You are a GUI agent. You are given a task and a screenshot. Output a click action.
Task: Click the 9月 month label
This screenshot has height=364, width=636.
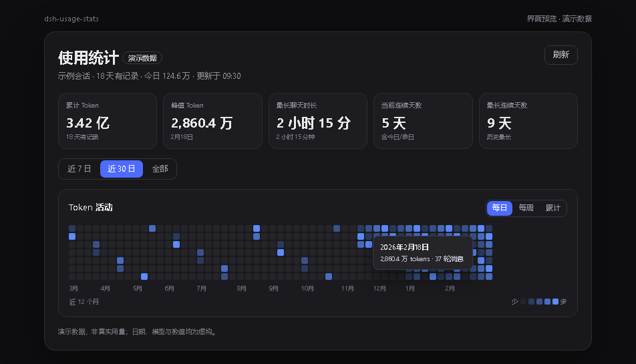pos(274,289)
